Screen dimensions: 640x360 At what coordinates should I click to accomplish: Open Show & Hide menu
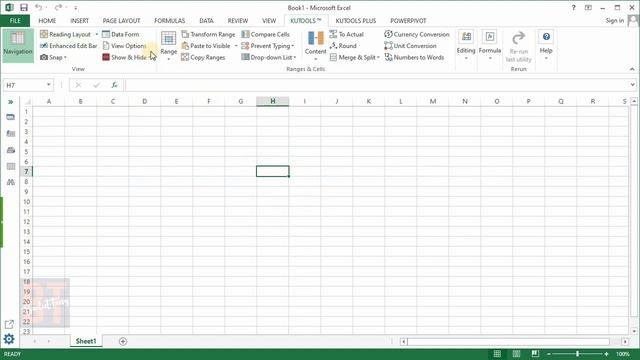coord(124,57)
